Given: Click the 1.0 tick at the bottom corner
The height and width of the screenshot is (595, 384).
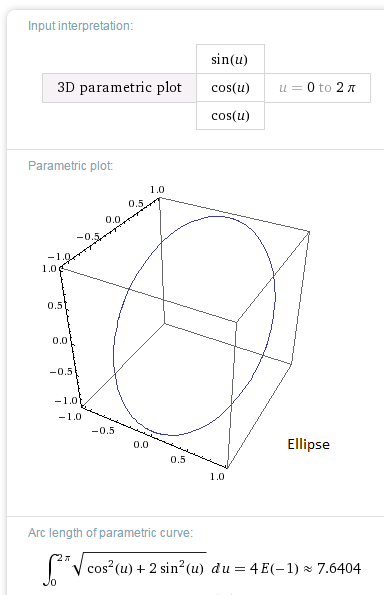Looking at the screenshot, I should (217, 477).
